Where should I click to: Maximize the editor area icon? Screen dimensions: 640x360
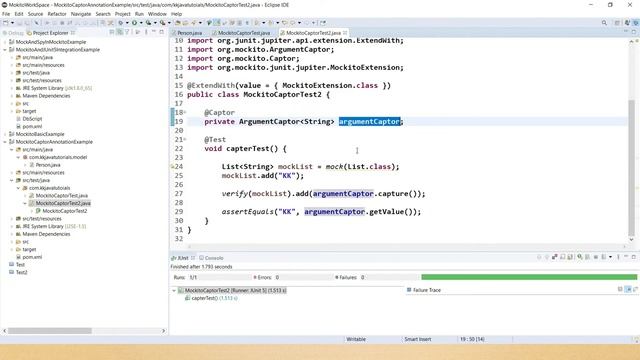[634, 32]
